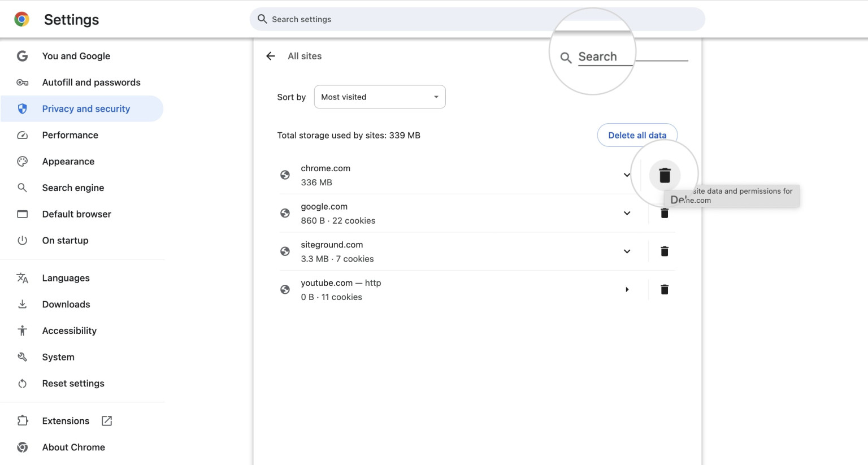Open the Downloads settings section
The width and height of the screenshot is (868, 465).
pos(66,305)
